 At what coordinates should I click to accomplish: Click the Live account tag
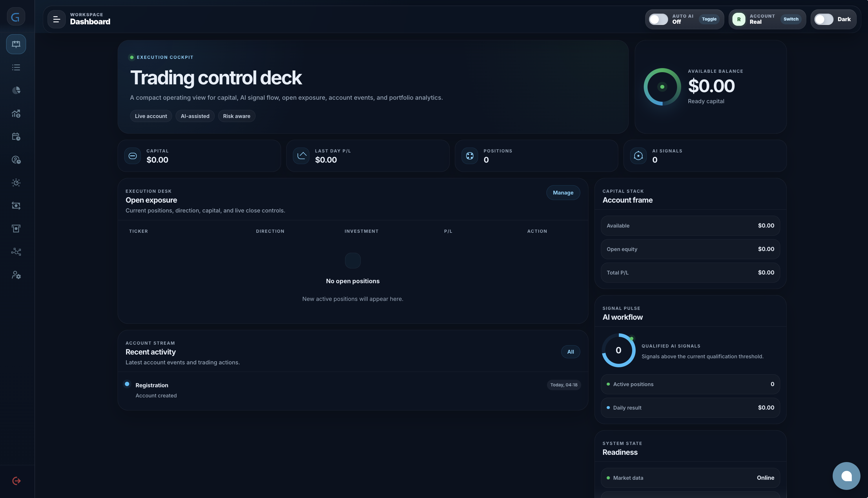[x=151, y=116]
